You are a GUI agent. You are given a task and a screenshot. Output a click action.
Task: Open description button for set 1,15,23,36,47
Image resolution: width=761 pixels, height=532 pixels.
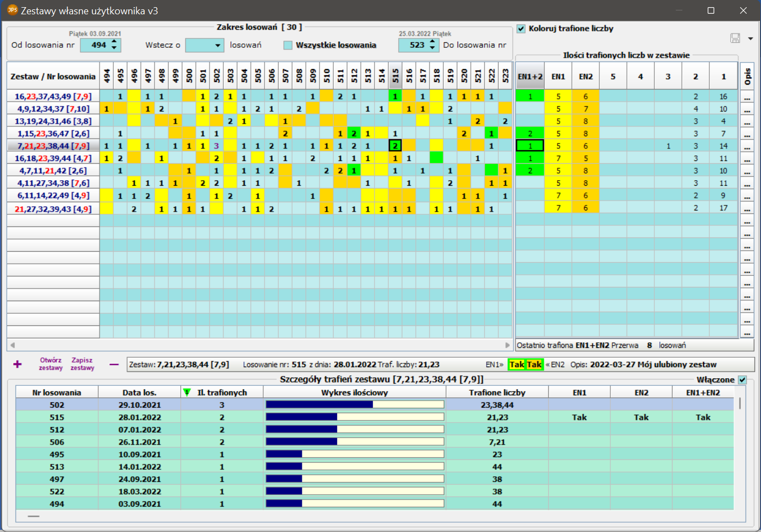747,134
